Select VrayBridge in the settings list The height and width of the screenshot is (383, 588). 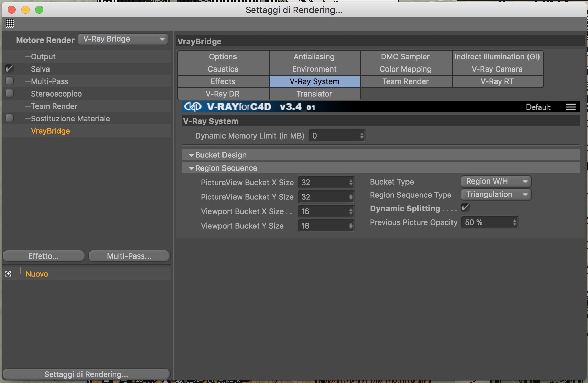pyautogui.click(x=51, y=131)
